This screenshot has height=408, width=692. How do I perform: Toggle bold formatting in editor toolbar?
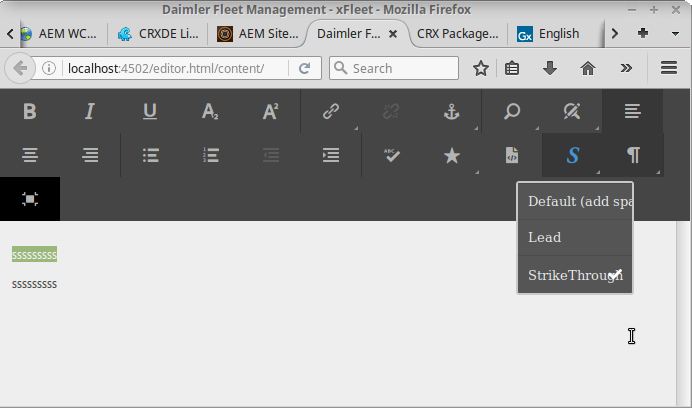[x=30, y=112]
